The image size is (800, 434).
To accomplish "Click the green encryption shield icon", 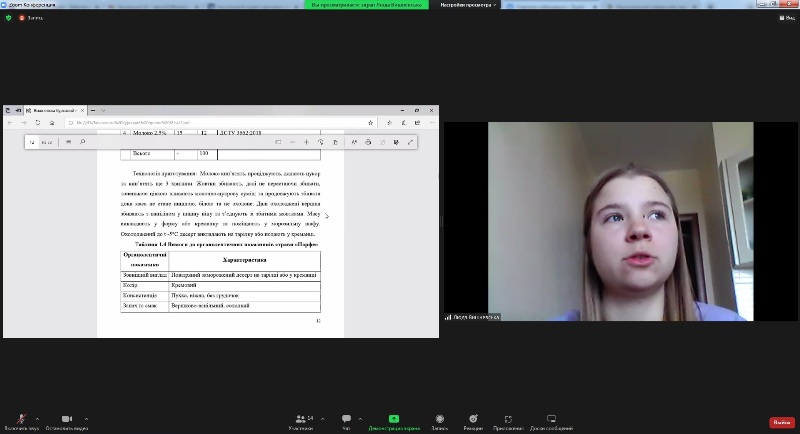I will click(x=7, y=18).
